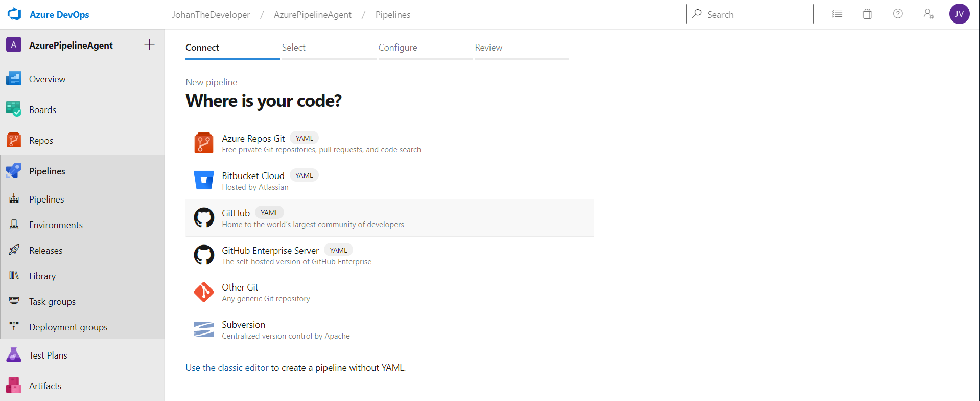Click the GitHub octocat icon
This screenshot has height=401, width=980.
(x=204, y=217)
